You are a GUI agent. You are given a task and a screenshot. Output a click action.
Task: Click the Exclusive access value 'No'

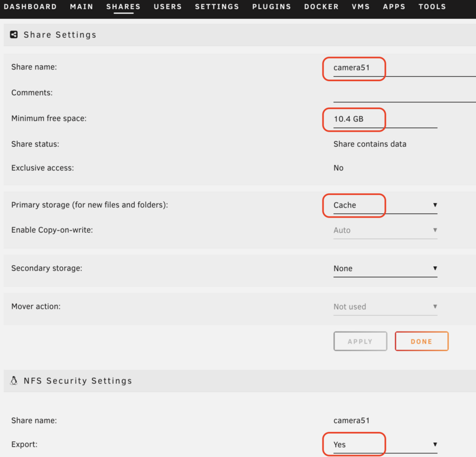tap(338, 168)
